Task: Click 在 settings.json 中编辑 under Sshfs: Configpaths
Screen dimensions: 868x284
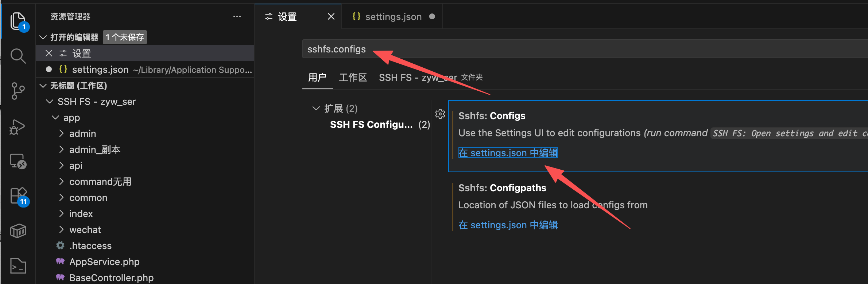Action: point(508,225)
